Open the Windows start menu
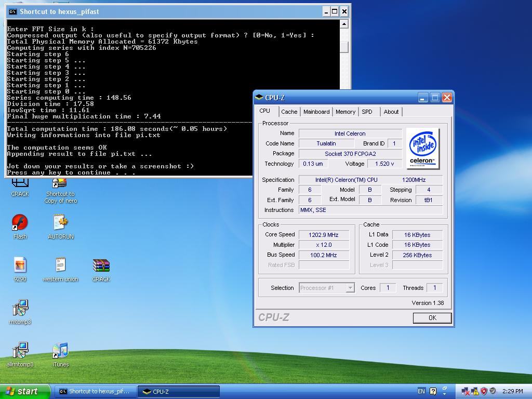 pyautogui.click(x=24, y=391)
